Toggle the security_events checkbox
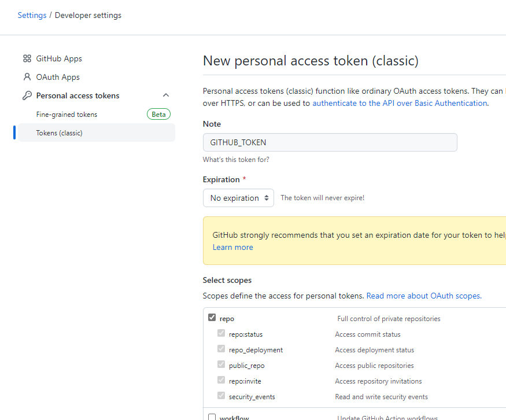Screen dimensions: 506x420 [221, 396]
